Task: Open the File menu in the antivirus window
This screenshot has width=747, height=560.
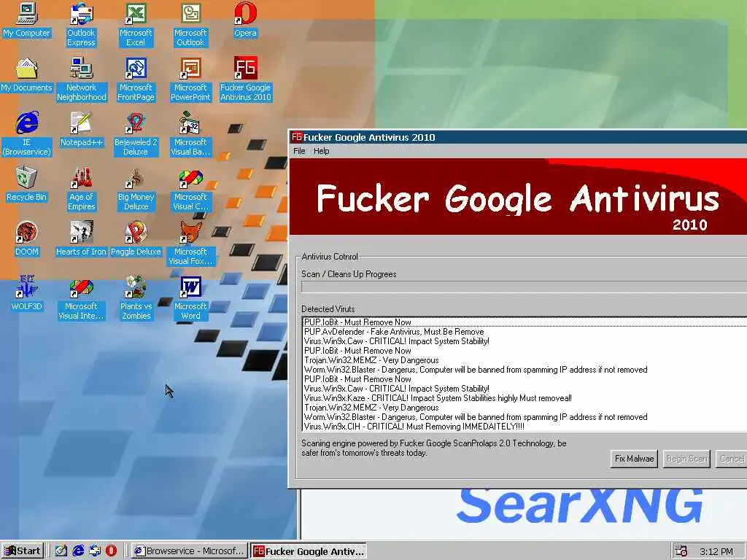Action: [x=299, y=151]
